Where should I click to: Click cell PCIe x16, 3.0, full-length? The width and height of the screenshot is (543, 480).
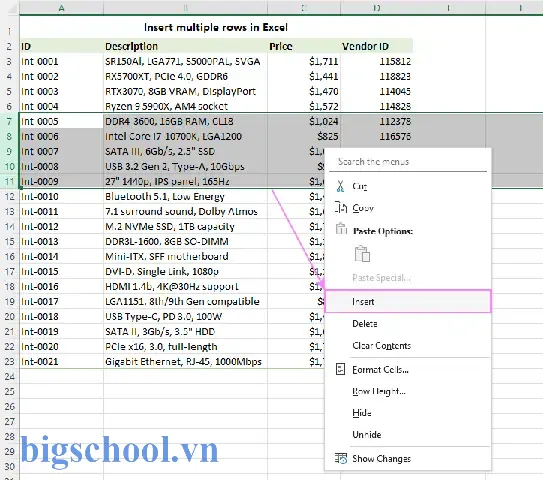pos(185,346)
